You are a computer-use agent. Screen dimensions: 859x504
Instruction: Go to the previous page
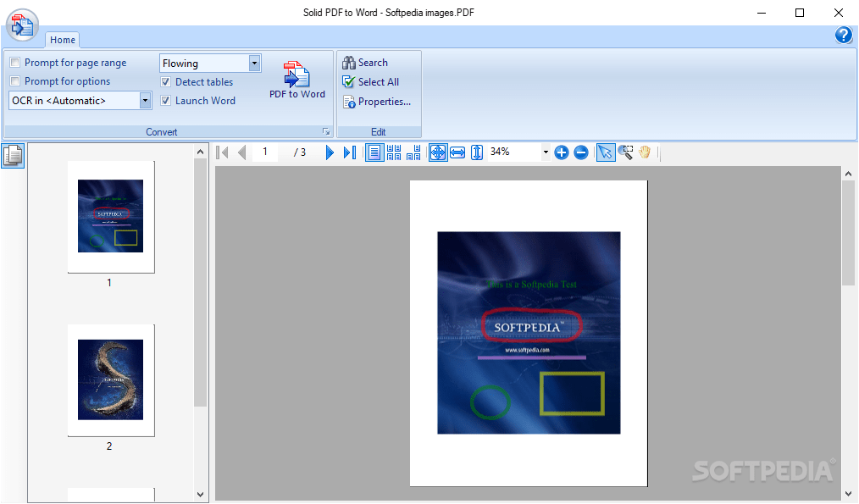pos(241,152)
